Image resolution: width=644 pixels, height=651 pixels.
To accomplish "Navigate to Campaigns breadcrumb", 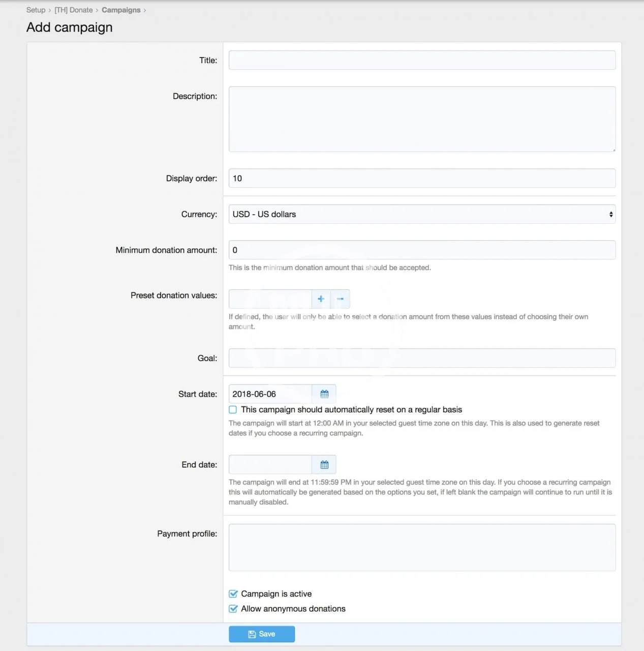I will (x=121, y=10).
